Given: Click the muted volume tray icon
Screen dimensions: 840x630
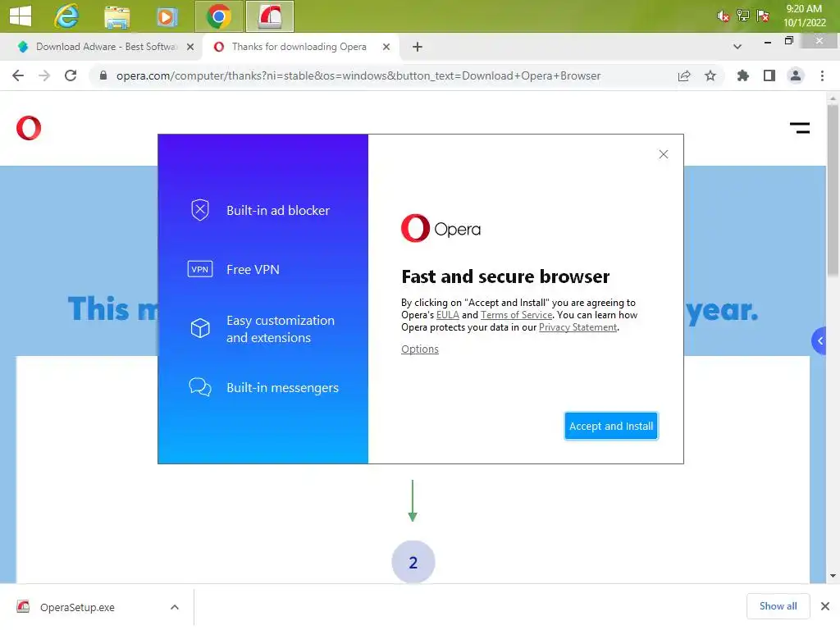Looking at the screenshot, I should click(723, 16).
